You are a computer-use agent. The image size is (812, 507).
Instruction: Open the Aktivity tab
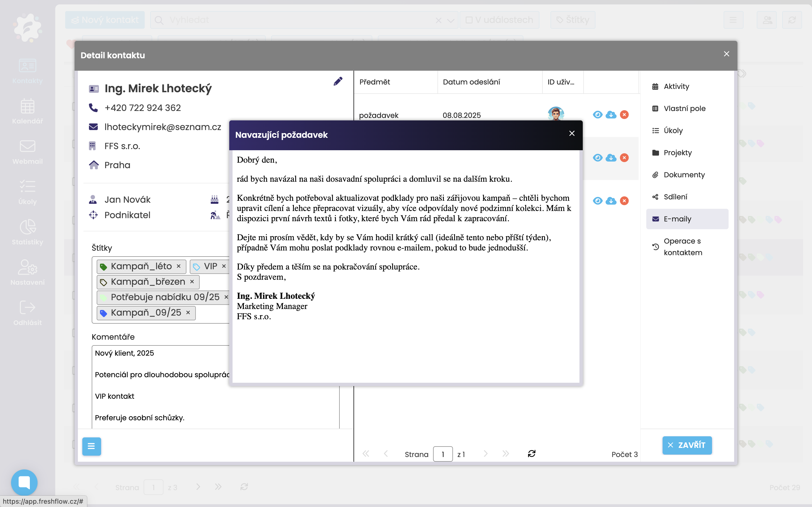click(x=676, y=86)
